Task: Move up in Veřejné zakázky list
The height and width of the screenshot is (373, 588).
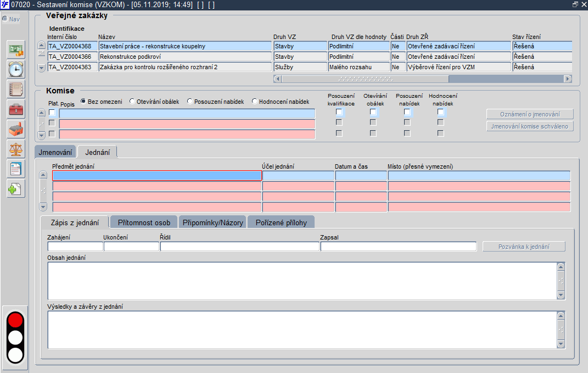Action: click(x=42, y=46)
